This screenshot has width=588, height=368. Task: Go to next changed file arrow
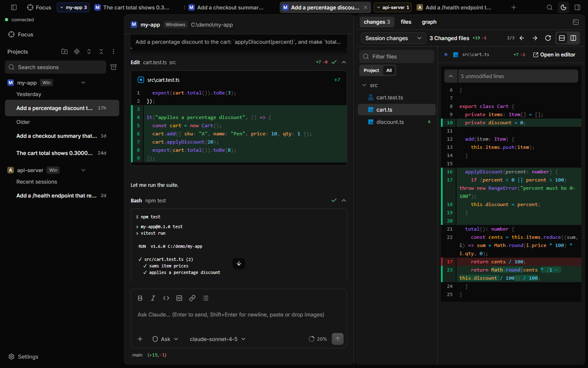(x=535, y=38)
